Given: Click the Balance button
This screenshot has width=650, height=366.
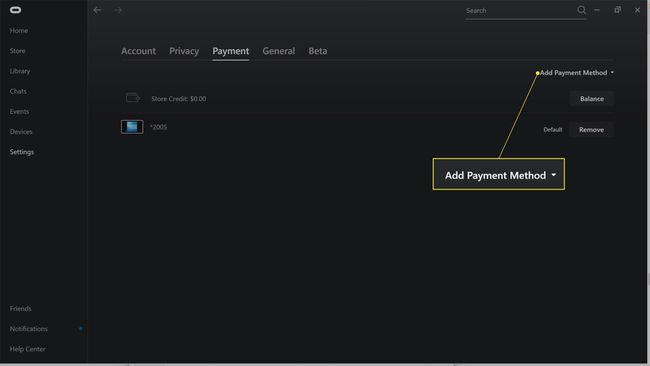Looking at the screenshot, I should [x=592, y=99].
